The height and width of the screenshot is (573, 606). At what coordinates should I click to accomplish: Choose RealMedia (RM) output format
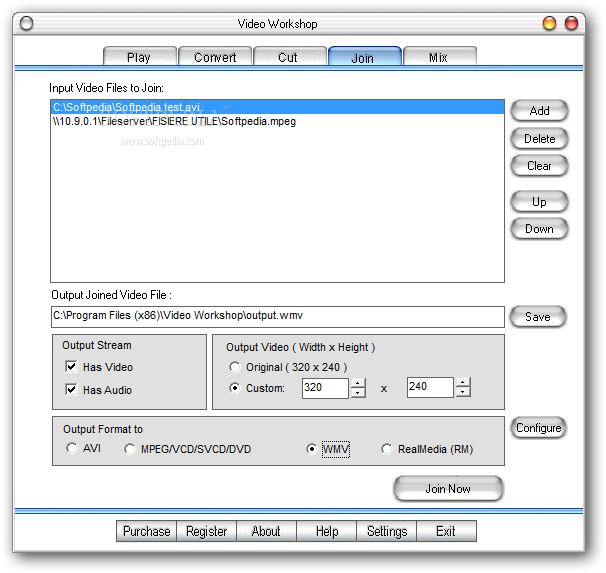[x=386, y=449]
